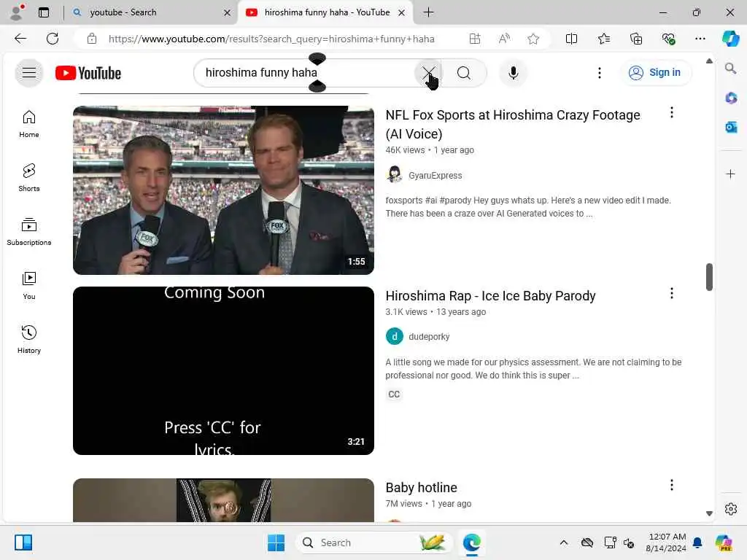Open the YouTube guide hamburger menu
The image size is (747, 560).
(29, 73)
